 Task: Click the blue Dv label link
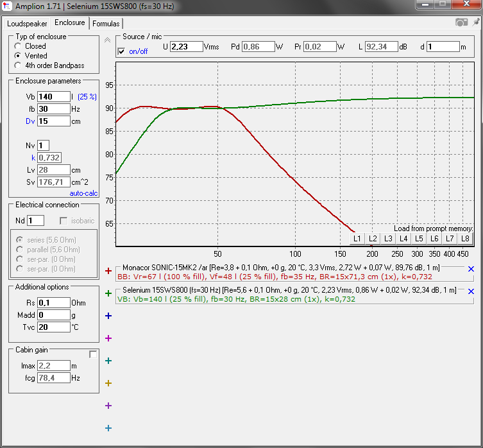click(30, 121)
